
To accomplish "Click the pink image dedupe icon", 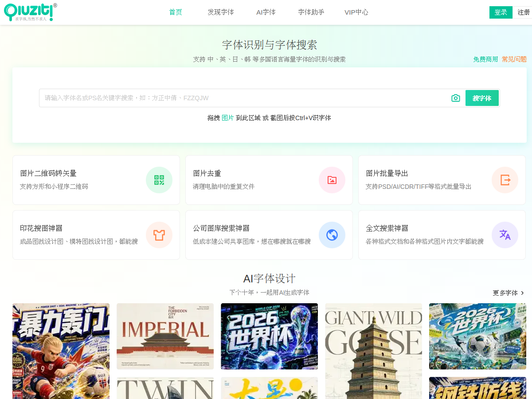I will click(332, 180).
